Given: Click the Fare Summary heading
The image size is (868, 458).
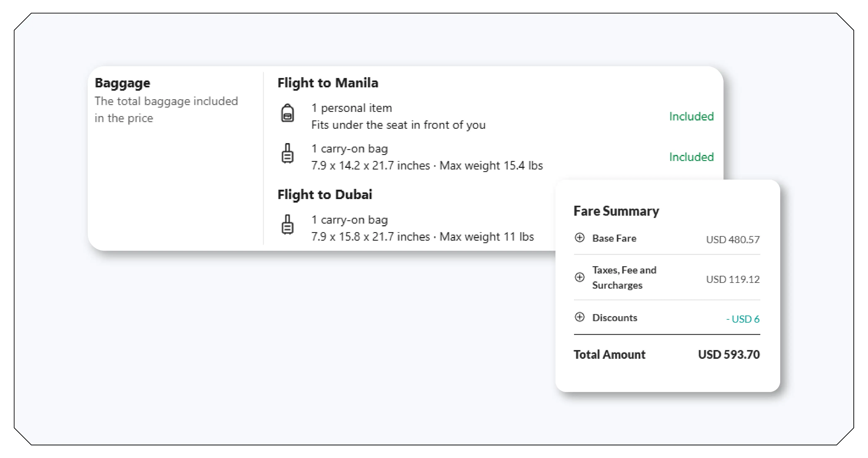Looking at the screenshot, I should point(616,211).
